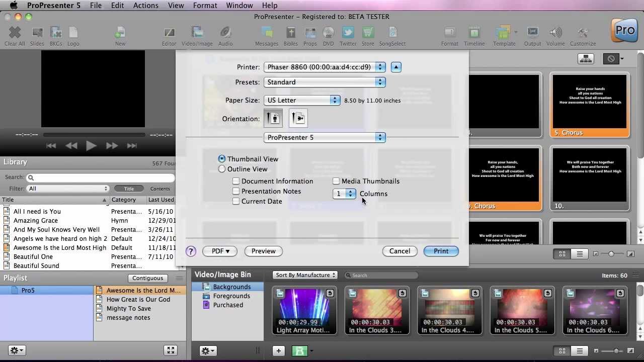
Task: Open the Window menu
Action: pyautogui.click(x=239, y=6)
